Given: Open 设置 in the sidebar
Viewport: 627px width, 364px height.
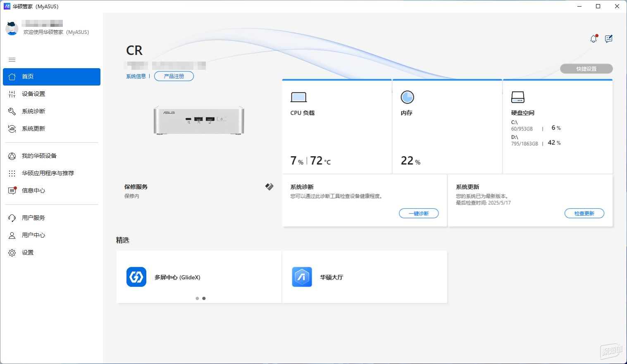Looking at the screenshot, I should tap(52, 253).
